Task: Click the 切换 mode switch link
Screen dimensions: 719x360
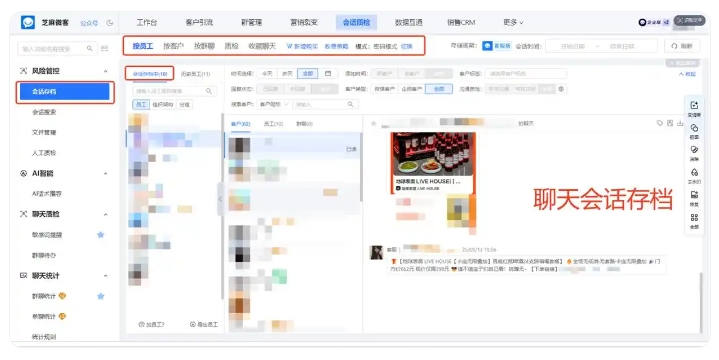Action: (x=406, y=46)
